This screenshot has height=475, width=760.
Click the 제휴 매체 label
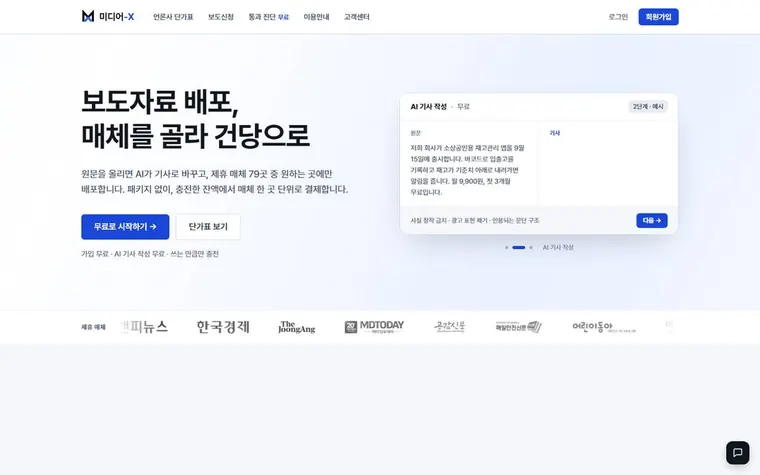(x=93, y=327)
